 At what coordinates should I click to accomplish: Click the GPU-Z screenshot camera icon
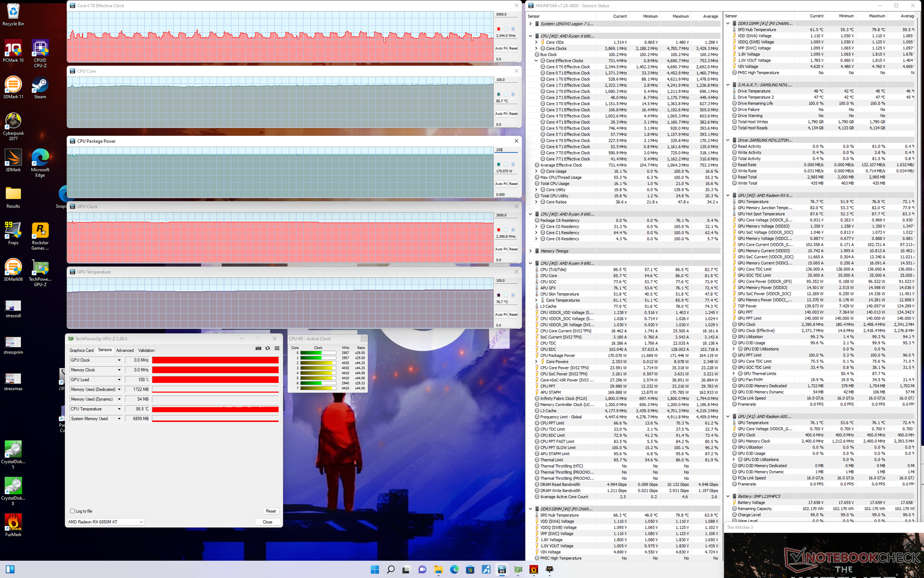(x=258, y=348)
